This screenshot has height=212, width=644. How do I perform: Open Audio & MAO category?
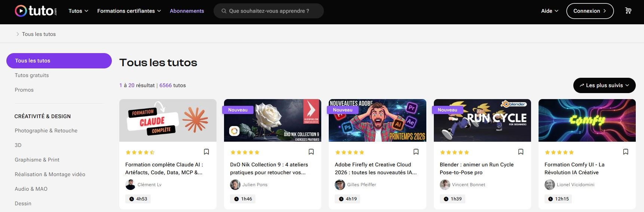[x=31, y=189]
